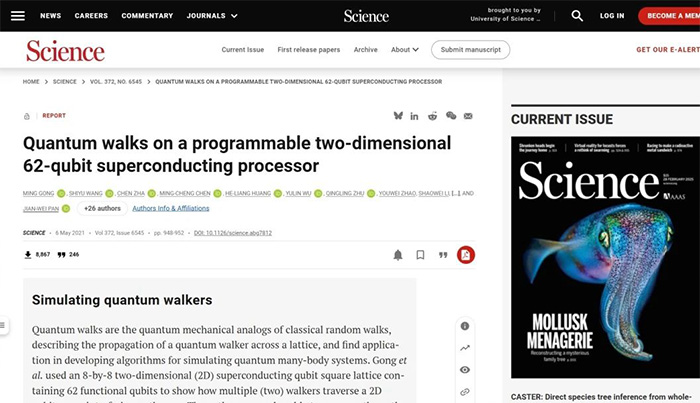Expand the JOURNALS dropdown
This screenshot has width=700, height=403.
click(212, 16)
